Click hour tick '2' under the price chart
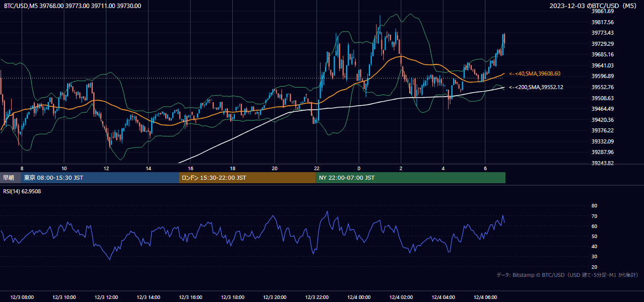 pos(401,168)
